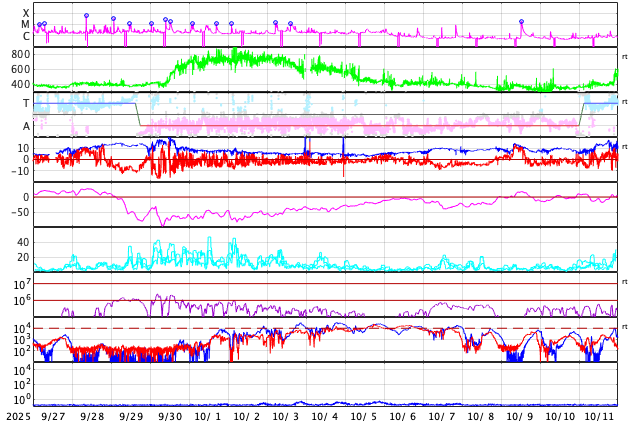Screen dimensions: 634x424
Task: Click the A label on the third panel
Action: tap(26, 126)
